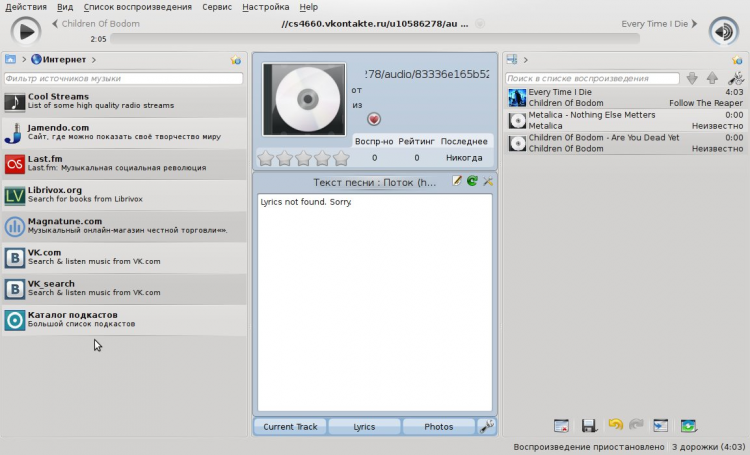Open applet configuration wrench at bottom
The width and height of the screenshot is (750, 455).
click(487, 427)
